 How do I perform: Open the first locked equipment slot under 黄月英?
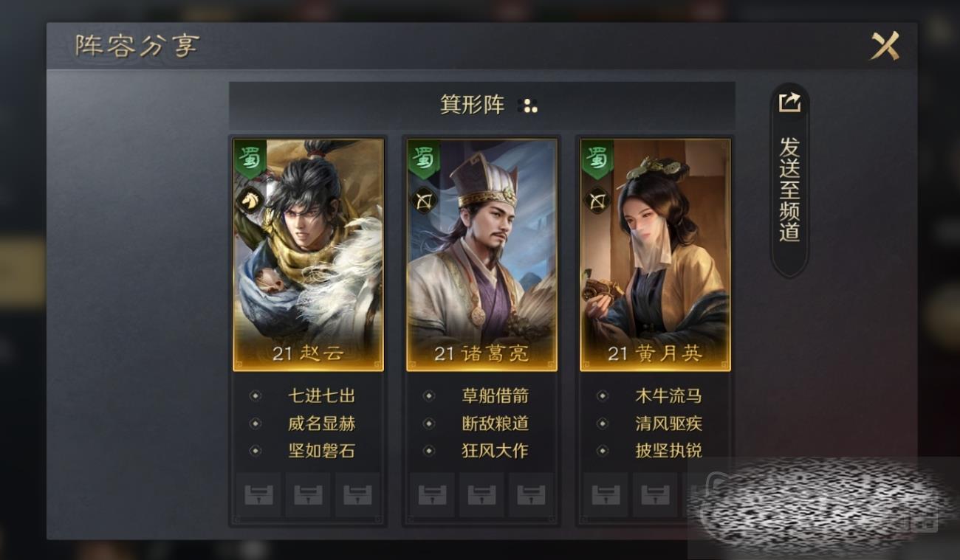[x=606, y=494]
